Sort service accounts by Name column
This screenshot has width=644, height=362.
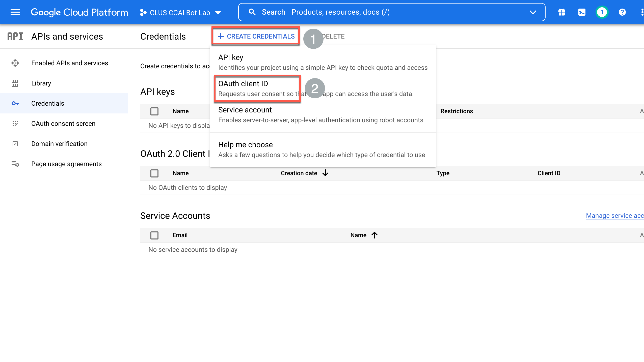click(x=358, y=235)
